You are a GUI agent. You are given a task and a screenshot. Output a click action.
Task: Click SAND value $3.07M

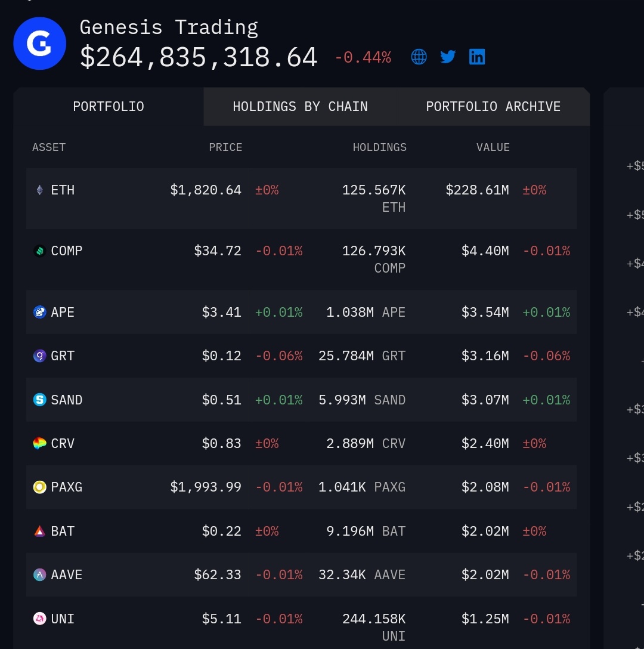click(x=485, y=400)
